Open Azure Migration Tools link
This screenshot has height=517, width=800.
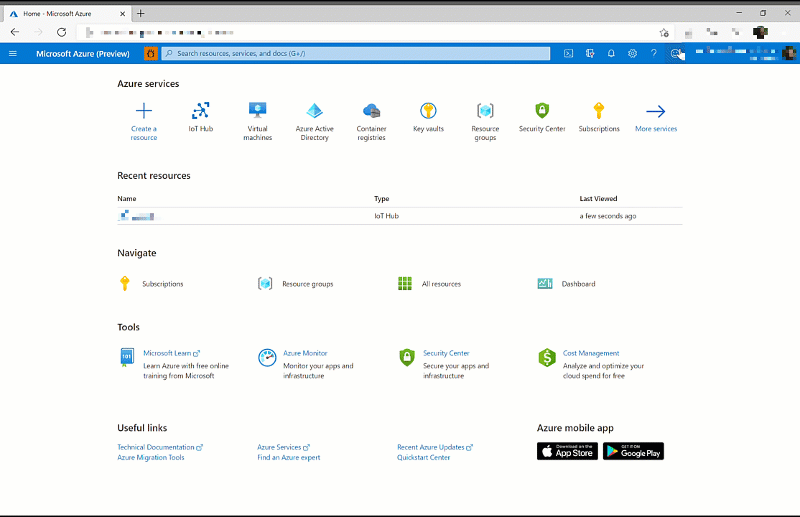151,457
